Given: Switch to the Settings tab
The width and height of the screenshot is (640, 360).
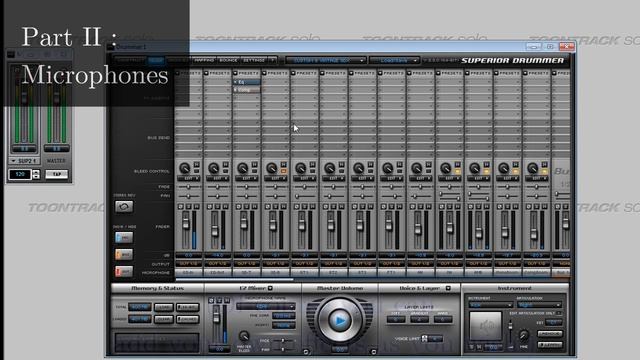Looking at the screenshot, I should pyautogui.click(x=254, y=60).
